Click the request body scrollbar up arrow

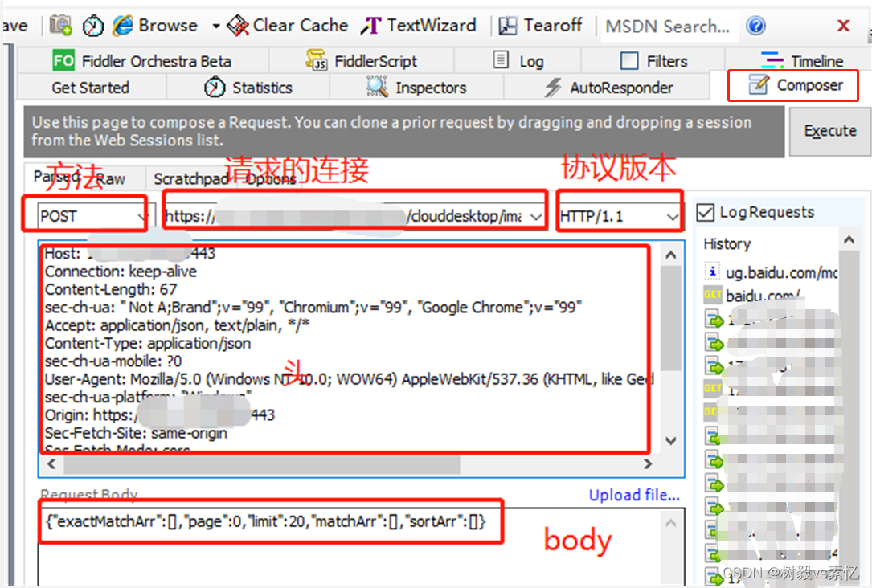(671, 523)
